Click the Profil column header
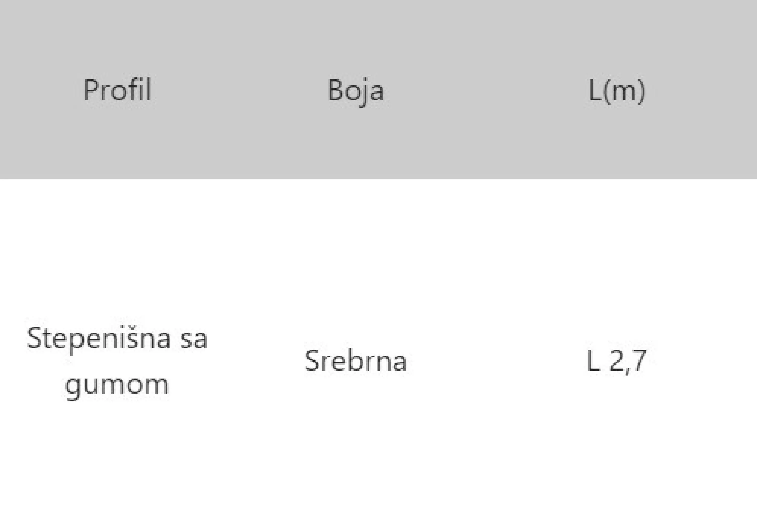The height and width of the screenshot is (532, 757). click(117, 90)
